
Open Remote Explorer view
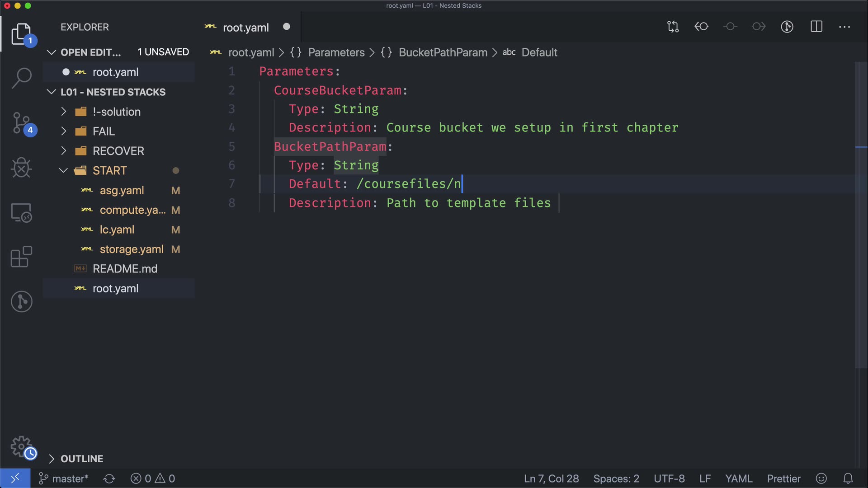[21, 212]
